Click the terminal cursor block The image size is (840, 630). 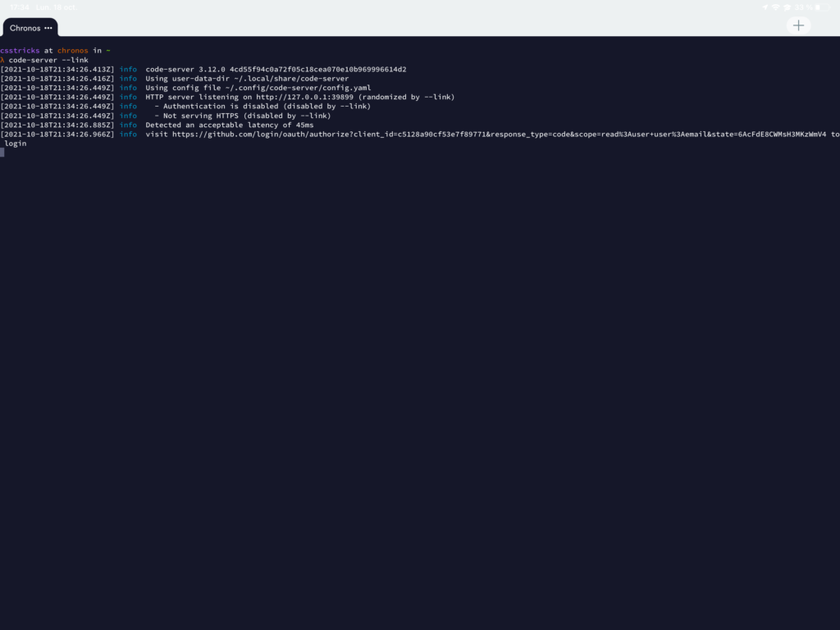click(x=2, y=153)
